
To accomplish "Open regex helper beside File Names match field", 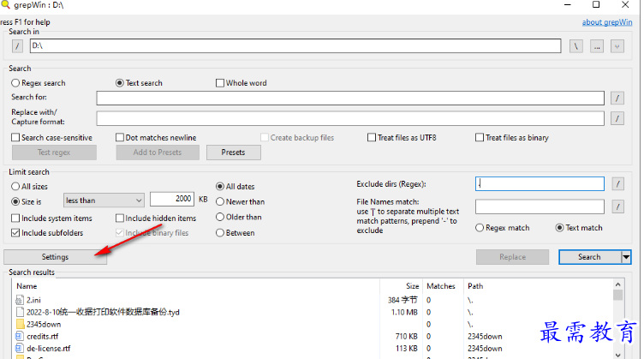I will [617, 206].
